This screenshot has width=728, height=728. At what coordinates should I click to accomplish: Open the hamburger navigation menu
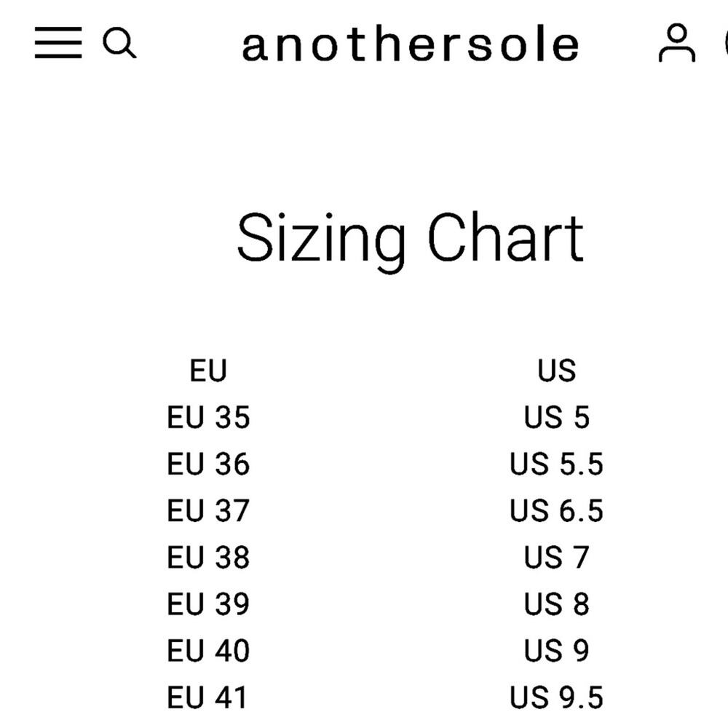[58, 43]
